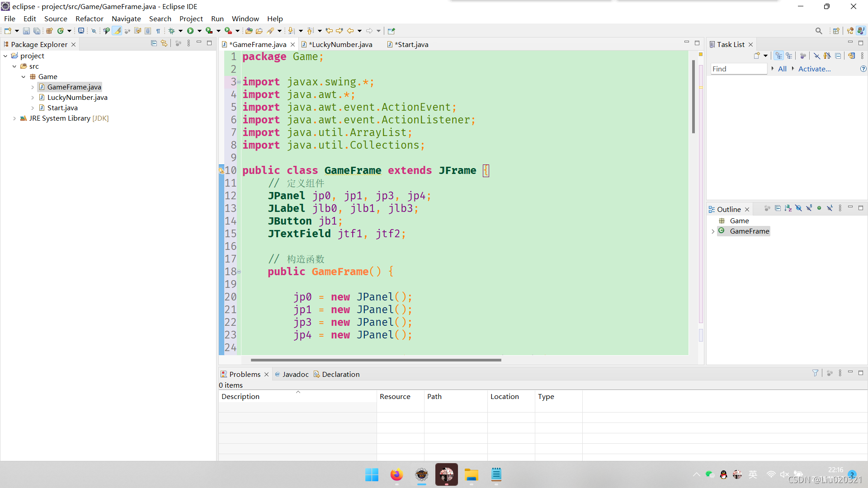Toggle Mark Occurrences highlighter in toolbar
This screenshot has height=488, width=868.
click(117, 31)
